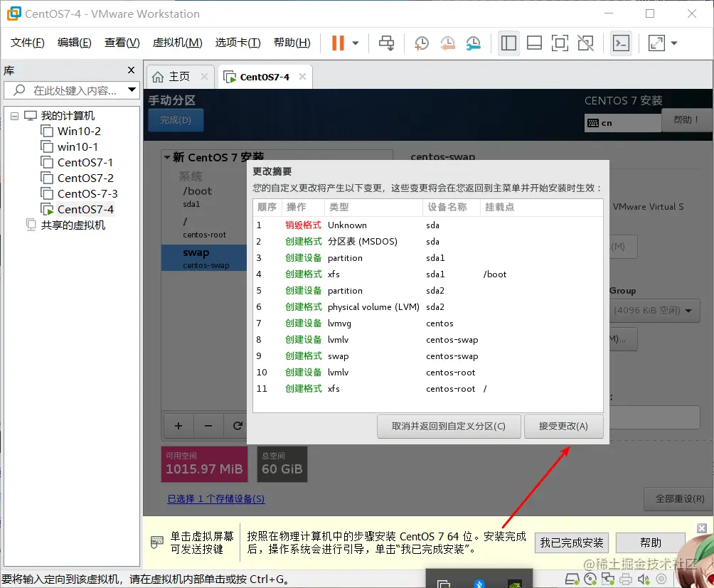
Task: Select row 6 physical volume (LVM) sda2
Action: [428, 307]
